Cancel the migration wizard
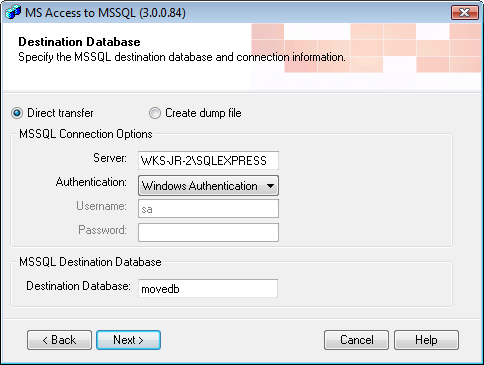The image size is (484, 365). (x=356, y=340)
